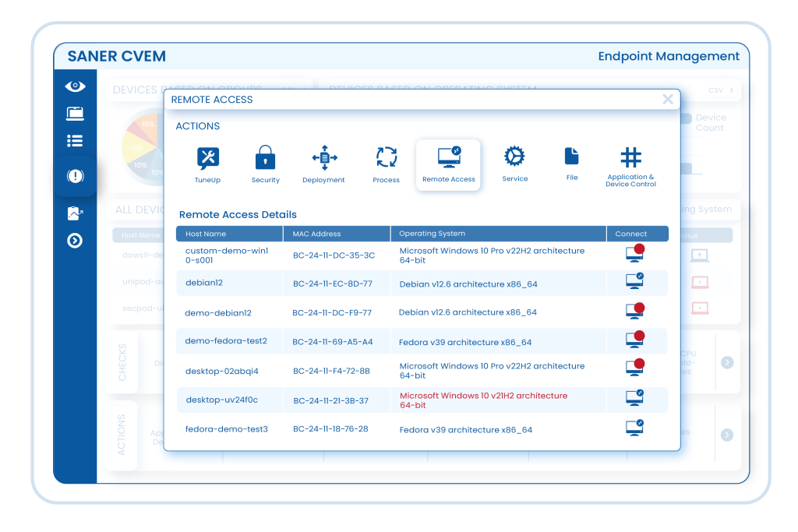Open the devices monitor sidebar icon
This screenshot has width=798, height=532.
(75, 114)
